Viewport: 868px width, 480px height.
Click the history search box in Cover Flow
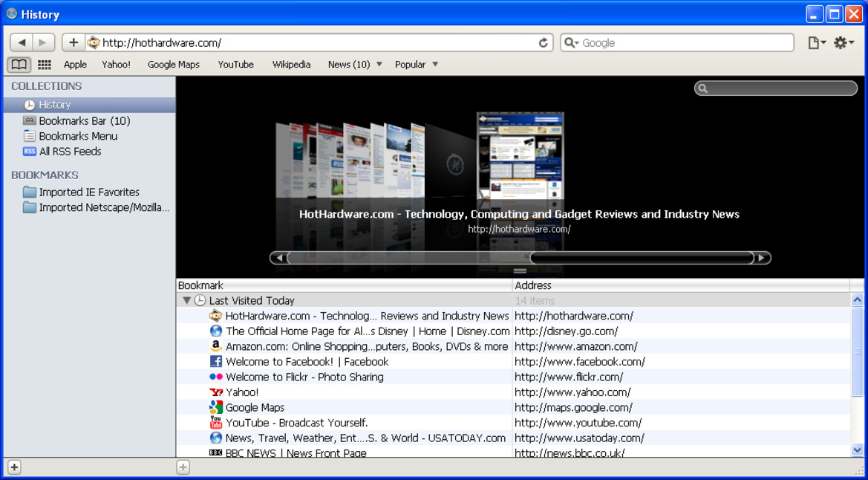[775, 88]
